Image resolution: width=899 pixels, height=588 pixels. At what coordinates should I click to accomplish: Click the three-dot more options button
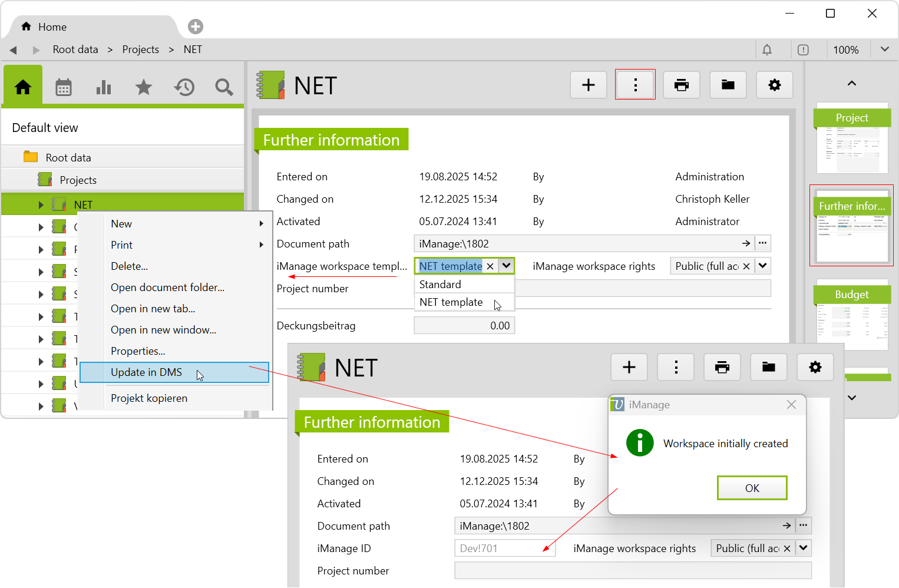pos(635,85)
